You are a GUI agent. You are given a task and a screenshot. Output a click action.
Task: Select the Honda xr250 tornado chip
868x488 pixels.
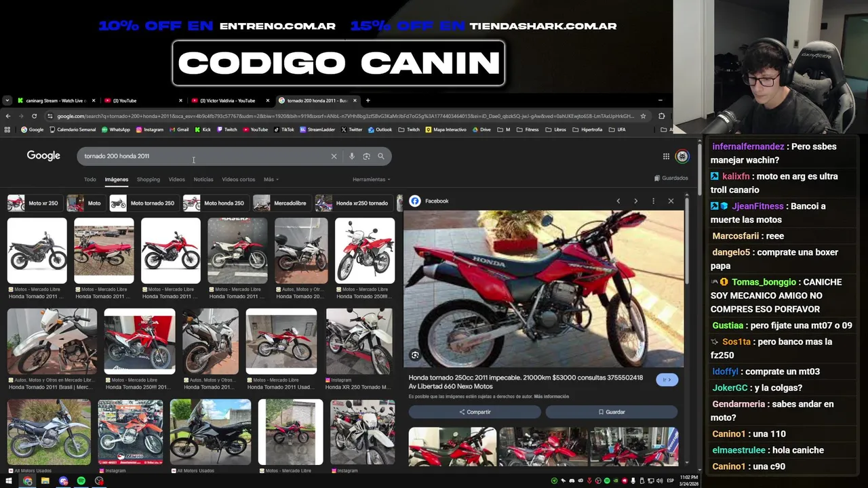353,203
